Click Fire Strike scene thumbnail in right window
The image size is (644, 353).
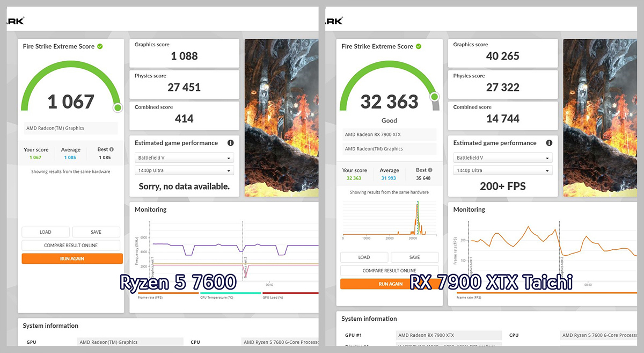[600, 118]
